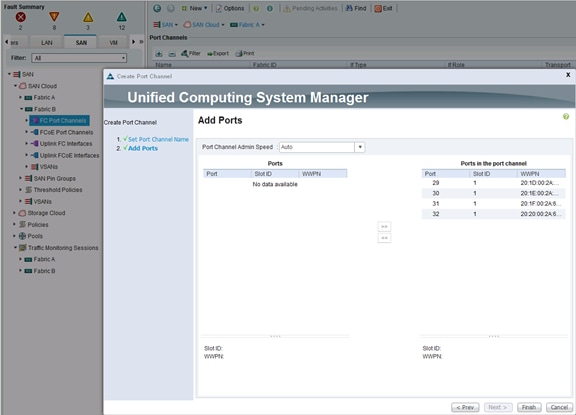Screen dimensions: 576x415
Task: Select Policies tree item
Action: pyautogui.click(x=38, y=225)
